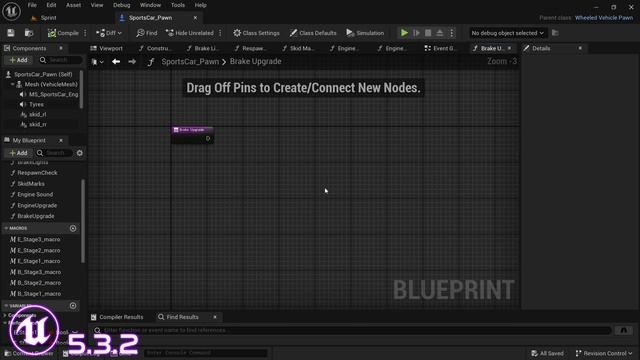Switch to Compiler Results tab
Viewport: 640px width, 360px height.
(117, 317)
